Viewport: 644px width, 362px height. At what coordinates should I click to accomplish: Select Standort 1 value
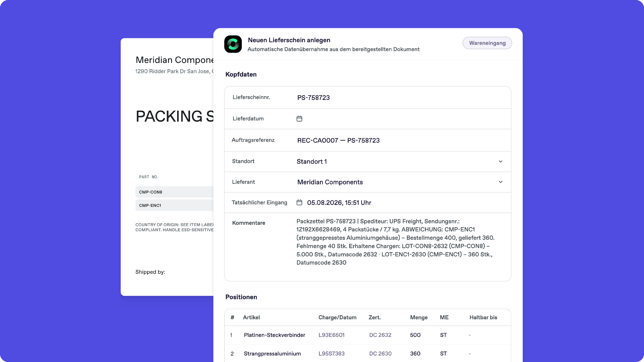(x=311, y=162)
